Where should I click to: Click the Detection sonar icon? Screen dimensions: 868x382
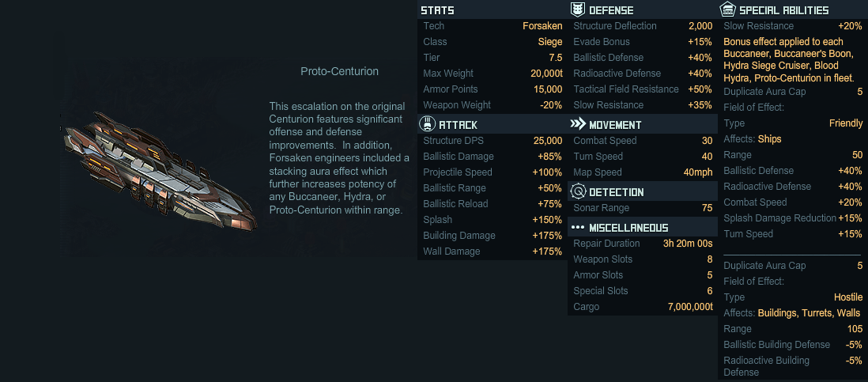tap(578, 191)
